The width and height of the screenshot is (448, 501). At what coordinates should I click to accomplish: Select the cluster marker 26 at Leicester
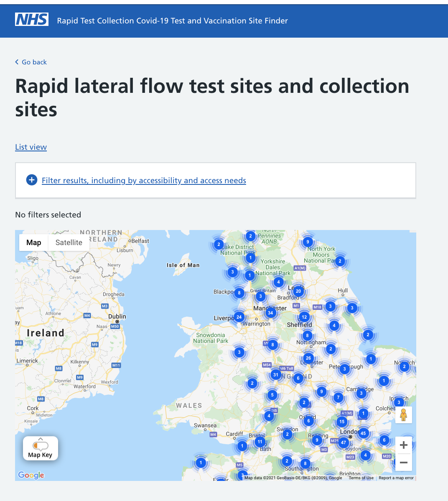pyautogui.click(x=308, y=358)
